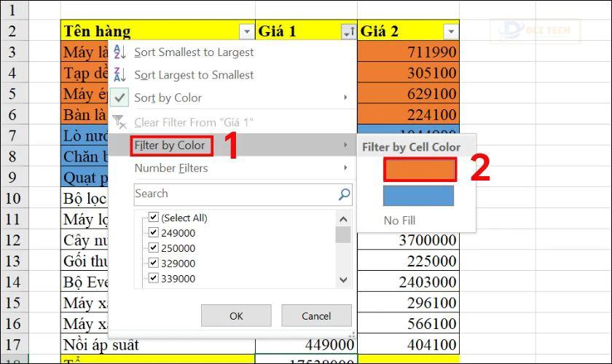Select Filter by Color menu entry
Viewport: 612px width, 364px height.
pyautogui.click(x=232, y=145)
